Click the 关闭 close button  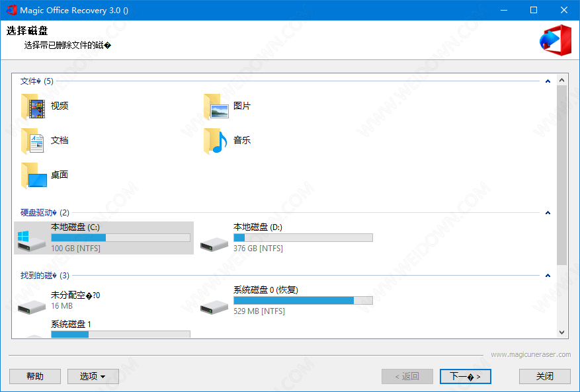click(545, 377)
